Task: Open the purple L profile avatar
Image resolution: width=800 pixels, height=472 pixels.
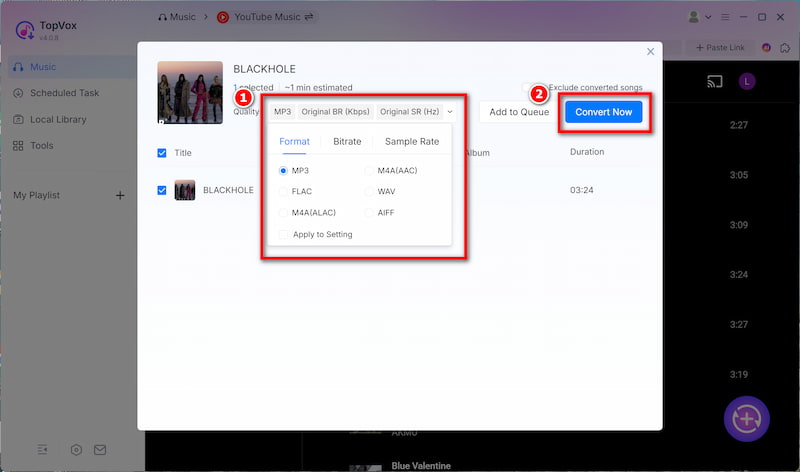Action: 747,81
